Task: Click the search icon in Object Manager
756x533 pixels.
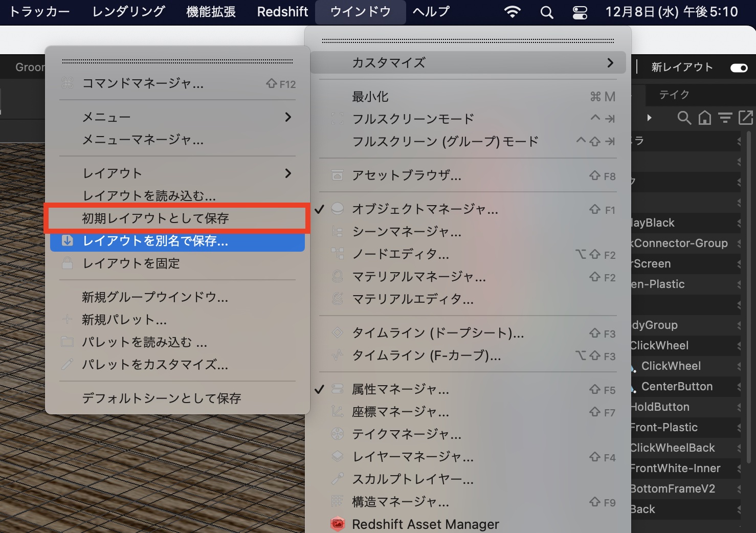Action: click(684, 118)
